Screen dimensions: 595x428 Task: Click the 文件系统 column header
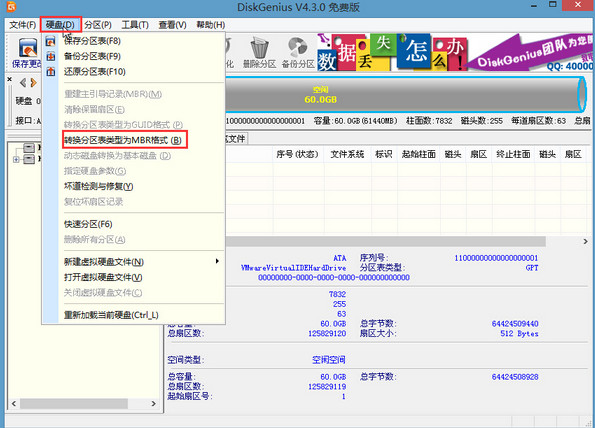click(347, 154)
